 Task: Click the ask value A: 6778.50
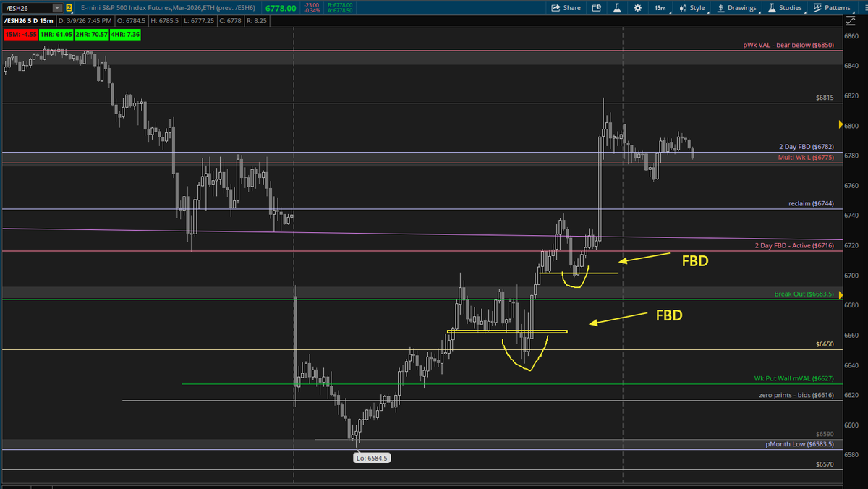pos(339,11)
